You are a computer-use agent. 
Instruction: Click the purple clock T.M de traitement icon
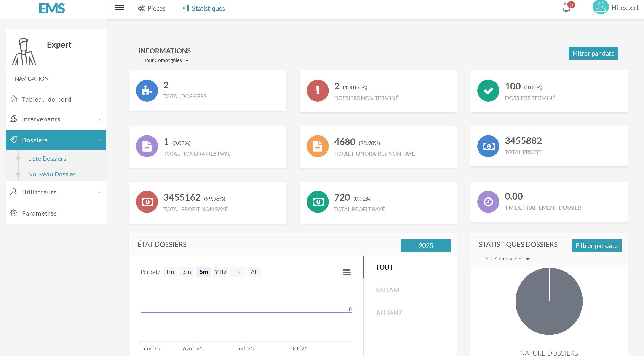(x=488, y=202)
